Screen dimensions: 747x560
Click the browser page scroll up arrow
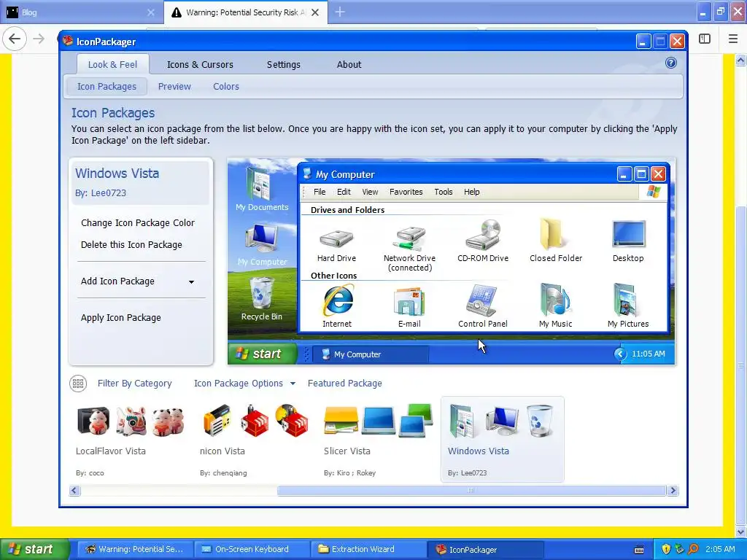click(740, 60)
